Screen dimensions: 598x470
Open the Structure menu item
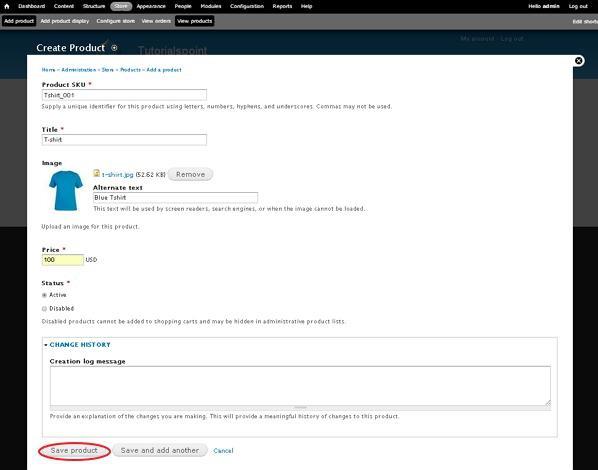coord(94,6)
